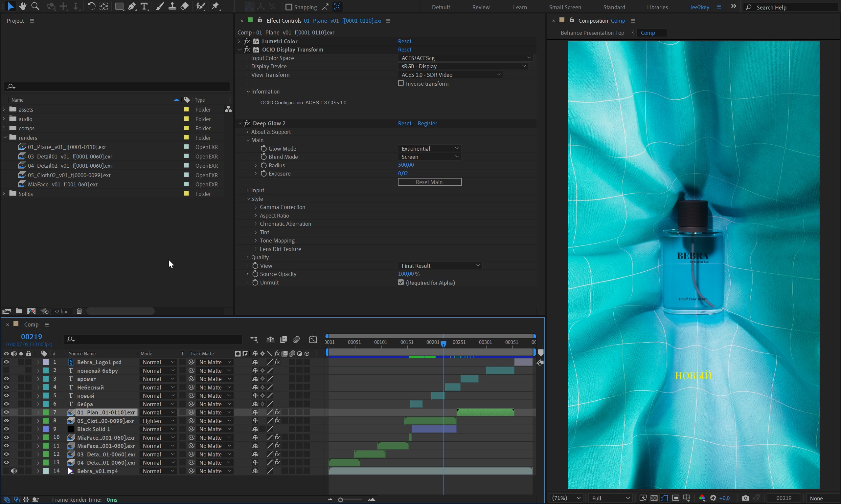Viewport: 841px width, 504px height.
Task: Enable the Snapping checkbox
Action: (289, 7)
